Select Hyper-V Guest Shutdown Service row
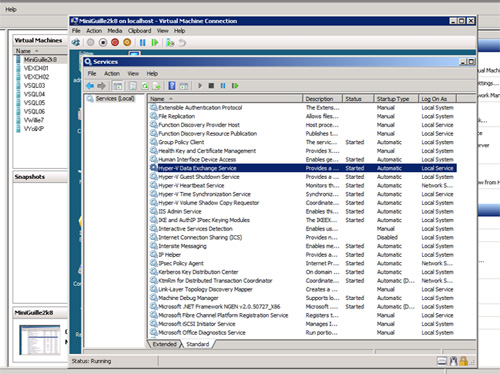 (303, 177)
